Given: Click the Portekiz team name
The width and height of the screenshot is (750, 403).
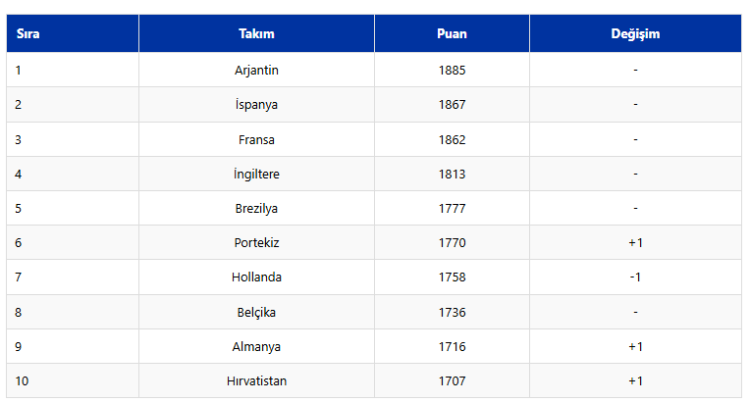Looking at the screenshot, I should pos(256,243).
